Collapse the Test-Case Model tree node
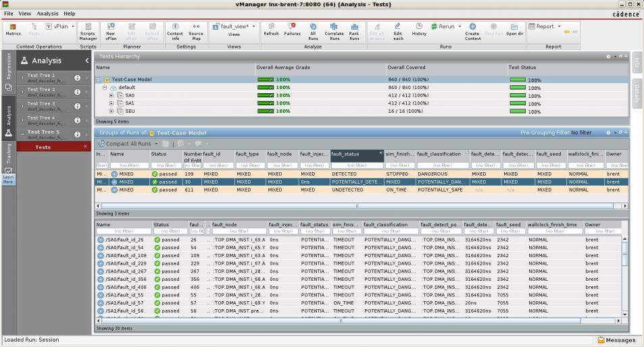 98,80
